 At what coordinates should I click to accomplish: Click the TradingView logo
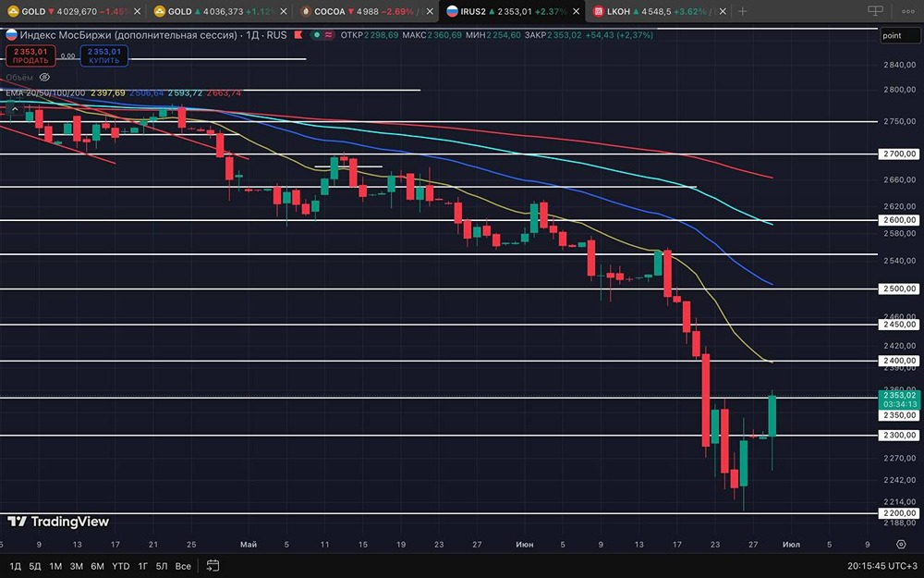click(x=58, y=522)
